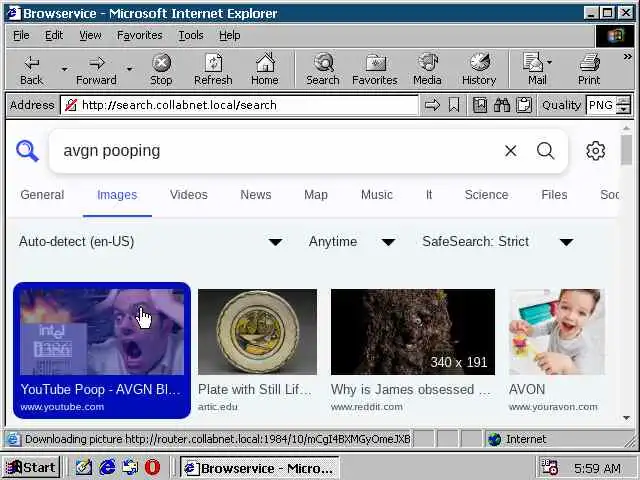Submit search with magnifier button

pyautogui.click(x=545, y=151)
